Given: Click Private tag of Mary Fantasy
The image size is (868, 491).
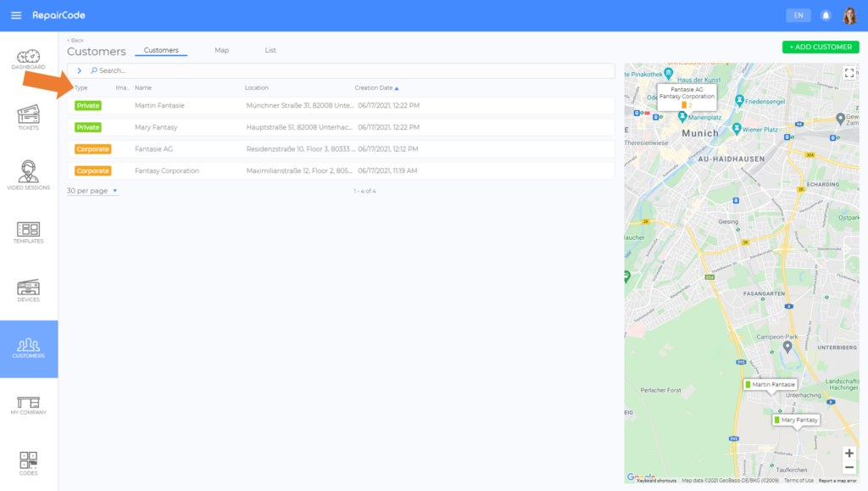Looking at the screenshot, I should pyautogui.click(x=88, y=127).
